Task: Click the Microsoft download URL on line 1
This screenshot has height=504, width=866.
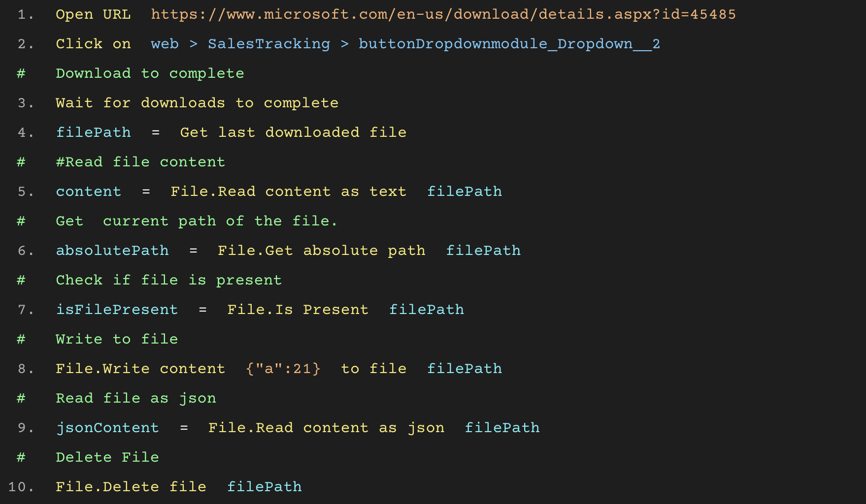Action: pyautogui.click(x=443, y=14)
